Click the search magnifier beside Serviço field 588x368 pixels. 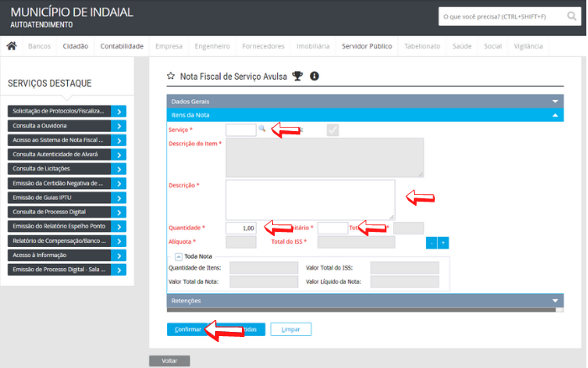click(x=261, y=129)
